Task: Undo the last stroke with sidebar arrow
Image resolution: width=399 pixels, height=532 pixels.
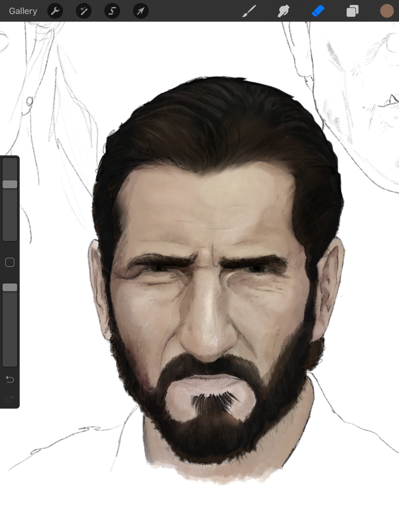Action: [x=10, y=379]
